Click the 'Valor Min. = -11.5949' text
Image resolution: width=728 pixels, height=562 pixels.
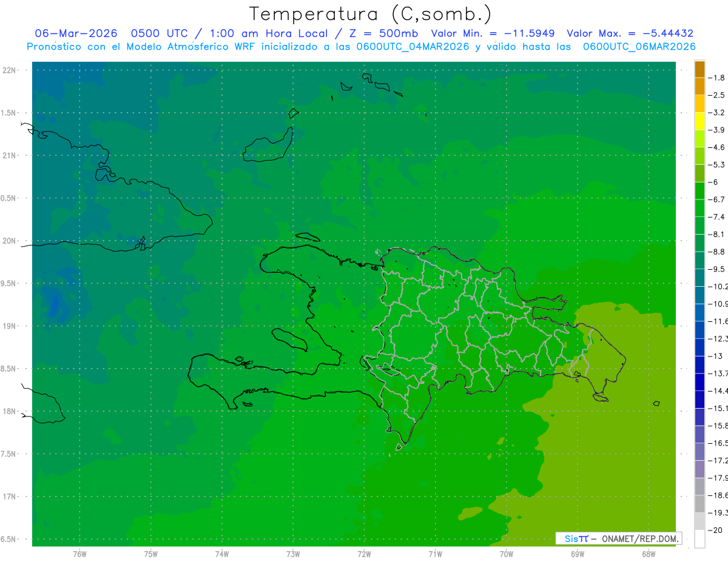[x=492, y=33]
